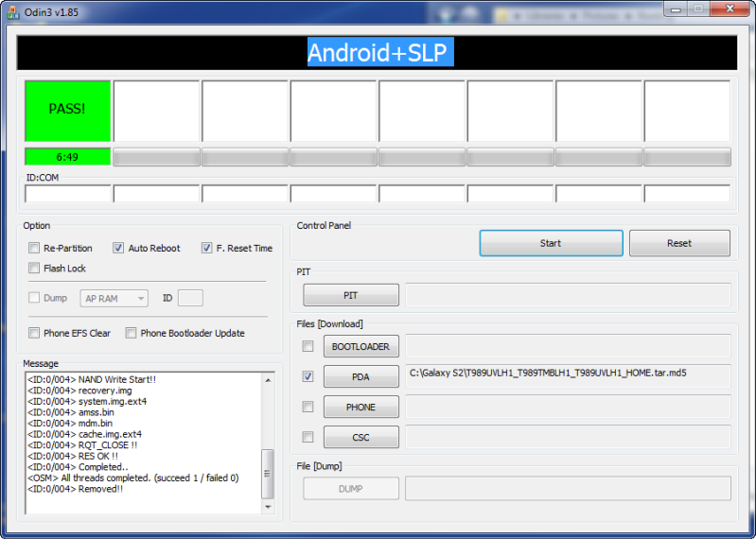Uncheck the Auto Reboot option
756x539 pixels.
pos(118,248)
